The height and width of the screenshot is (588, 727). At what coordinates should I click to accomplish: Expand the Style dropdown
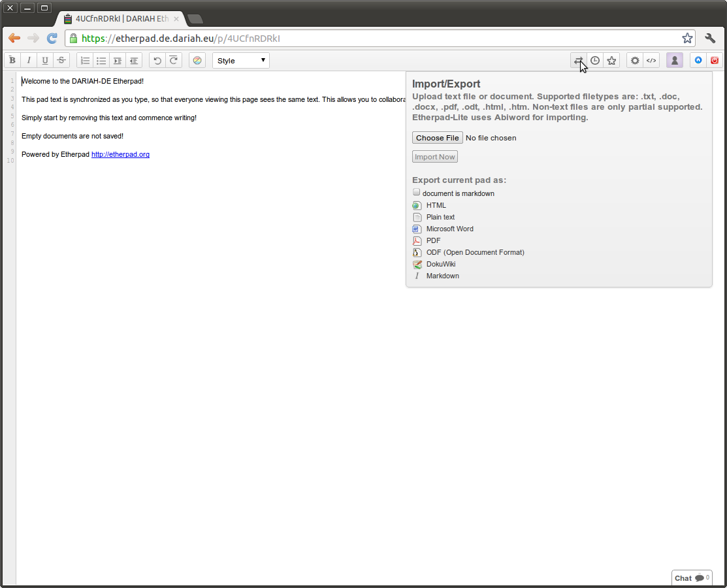(241, 61)
